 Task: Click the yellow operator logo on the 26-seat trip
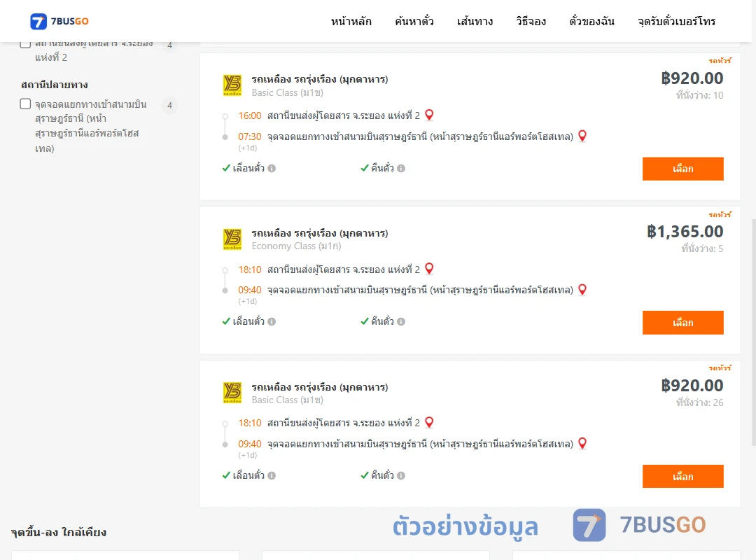point(232,393)
